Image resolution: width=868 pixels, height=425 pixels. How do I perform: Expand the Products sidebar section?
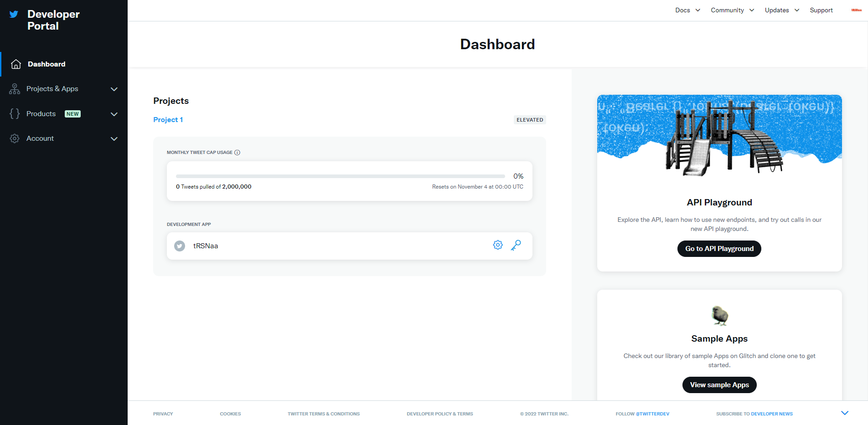(114, 114)
